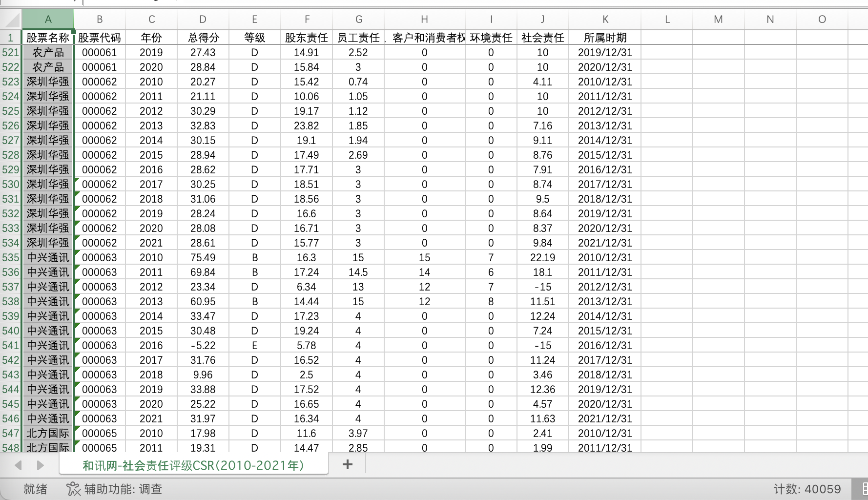Select date cell 2016/12/31 in row 541

[605, 345]
